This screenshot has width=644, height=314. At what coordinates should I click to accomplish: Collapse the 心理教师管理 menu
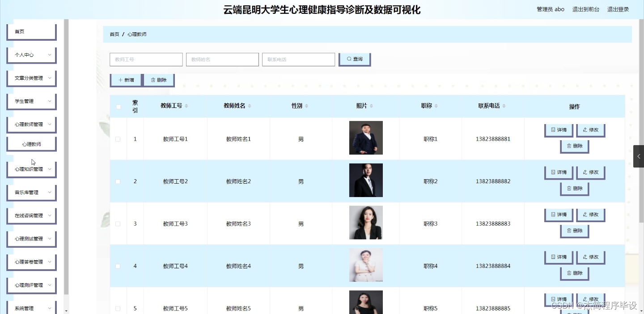pyautogui.click(x=31, y=124)
